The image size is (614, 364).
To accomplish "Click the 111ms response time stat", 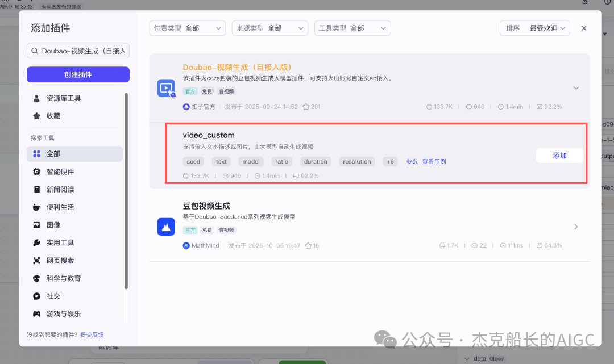I will pyautogui.click(x=512, y=245).
